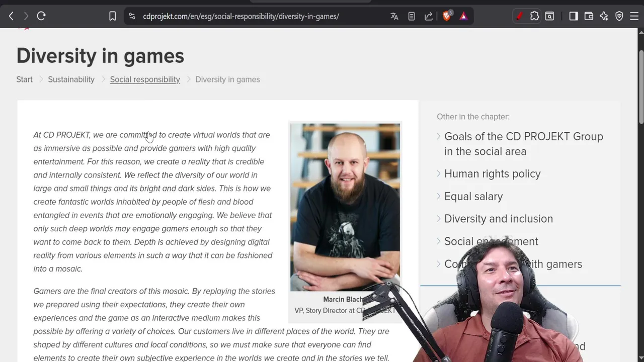Click the cdprojekt.com address bar
This screenshot has width=644, height=362.
tap(241, 16)
